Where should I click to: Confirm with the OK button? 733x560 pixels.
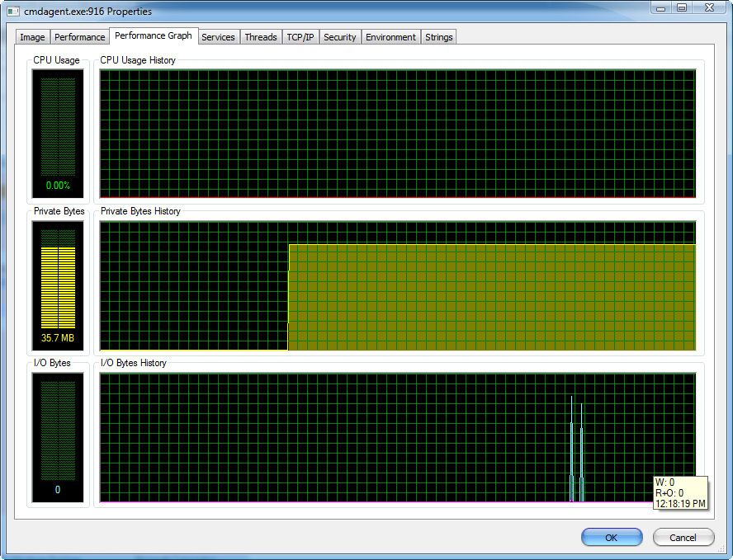click(612, 537)
